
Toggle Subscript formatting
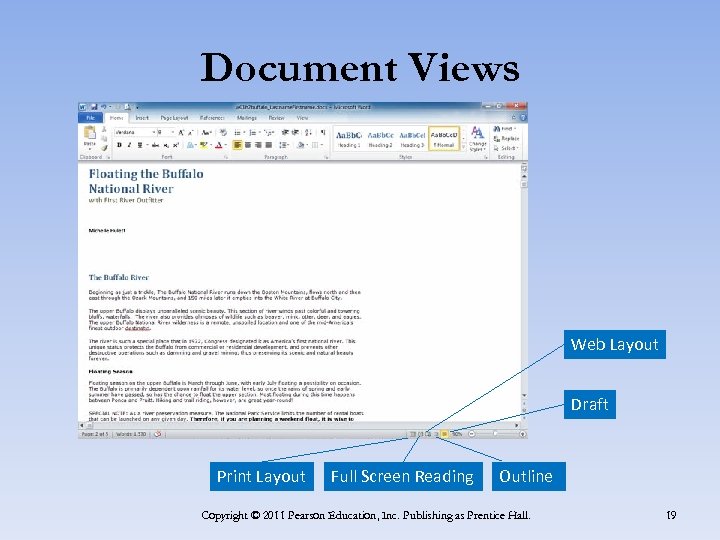pyautogui.click(x=166, y=145)
